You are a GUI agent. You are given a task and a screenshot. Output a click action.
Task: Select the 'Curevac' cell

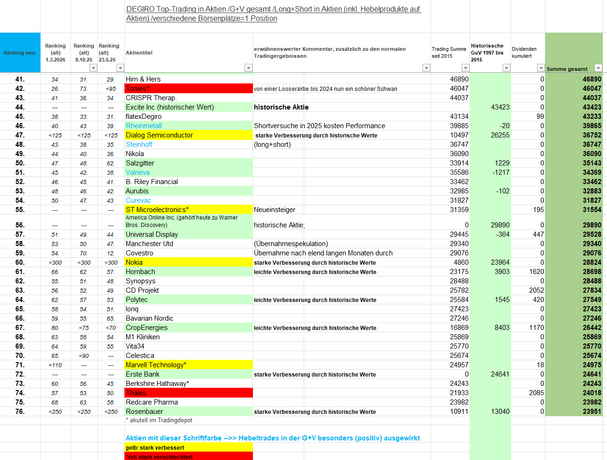pyautogui.click(x=189, y=200)
